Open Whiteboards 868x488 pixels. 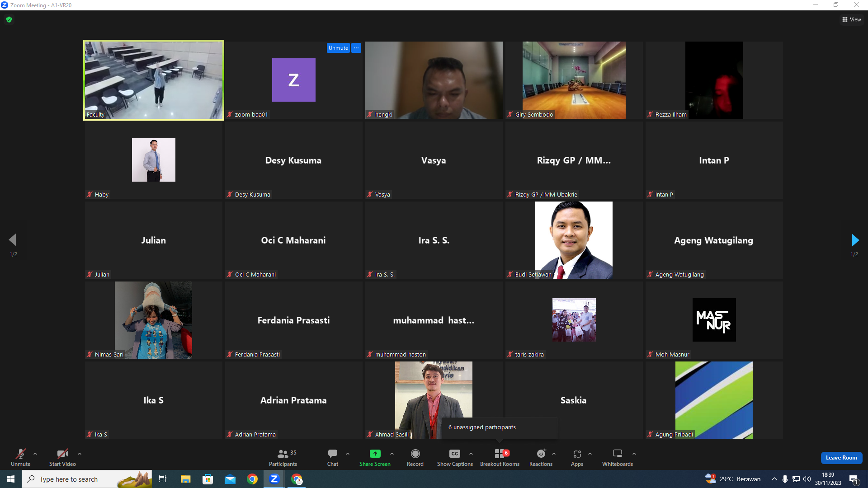pyautogui.click(x=618, y=457)
